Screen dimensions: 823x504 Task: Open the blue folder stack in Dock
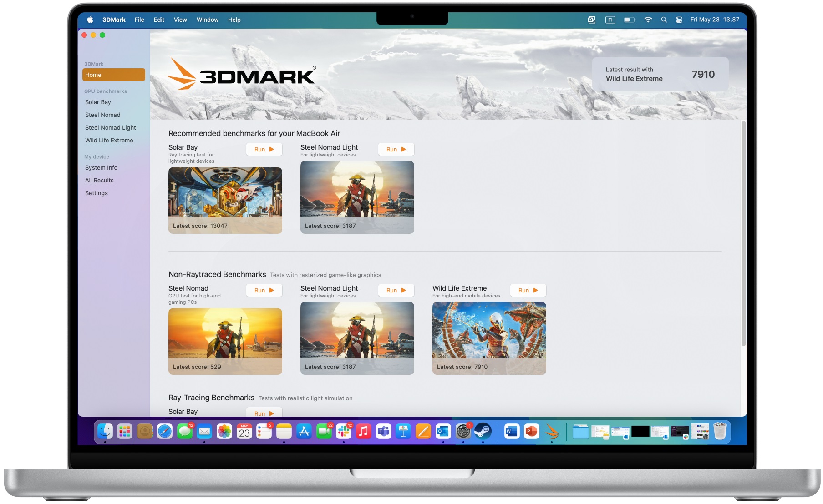click(580, 431)
